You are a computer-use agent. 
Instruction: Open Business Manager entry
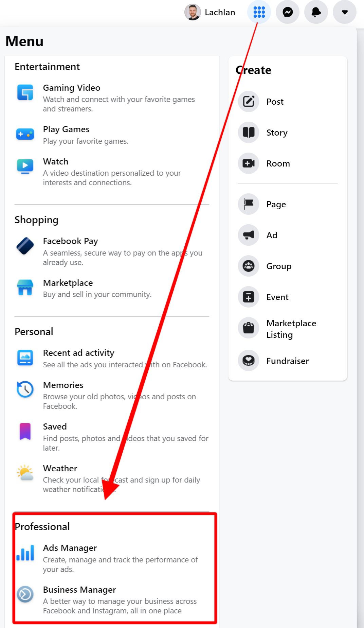point(112,600)
